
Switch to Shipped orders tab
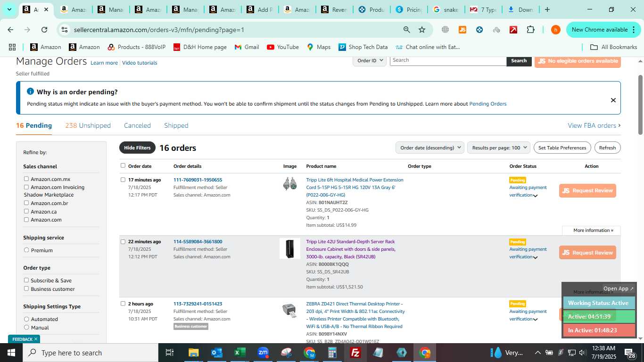pyautogui.click(x=176, y=125)
